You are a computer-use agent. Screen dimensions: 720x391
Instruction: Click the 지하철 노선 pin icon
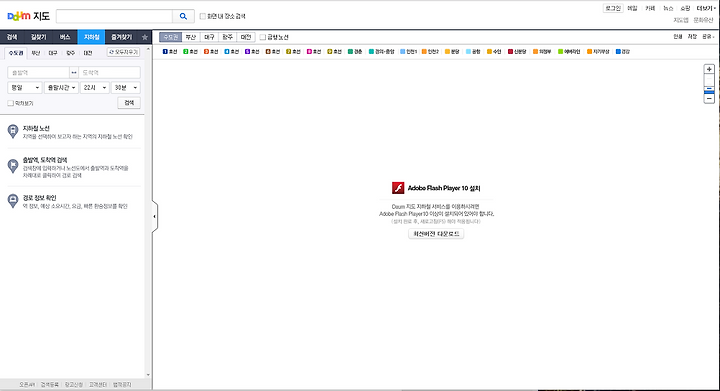click(13, 131)
